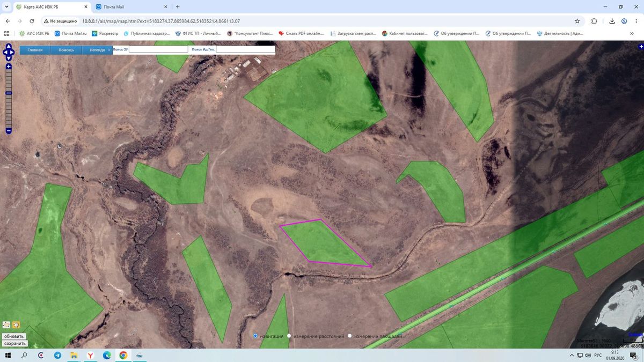Screen dimensions: 644x362
Task: Click the сохранить button
Action: (x=15, y=343)
